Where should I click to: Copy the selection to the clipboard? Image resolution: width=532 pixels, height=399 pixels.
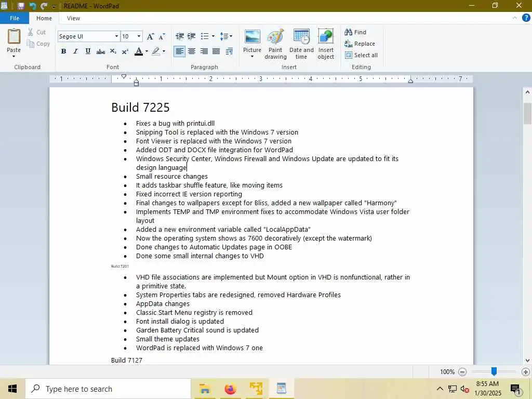tap(38, 44)
